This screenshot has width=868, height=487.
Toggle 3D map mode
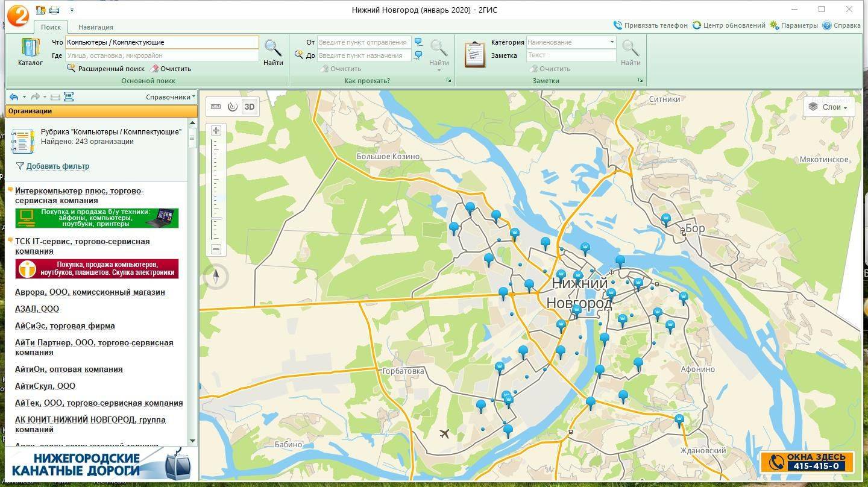250,107
